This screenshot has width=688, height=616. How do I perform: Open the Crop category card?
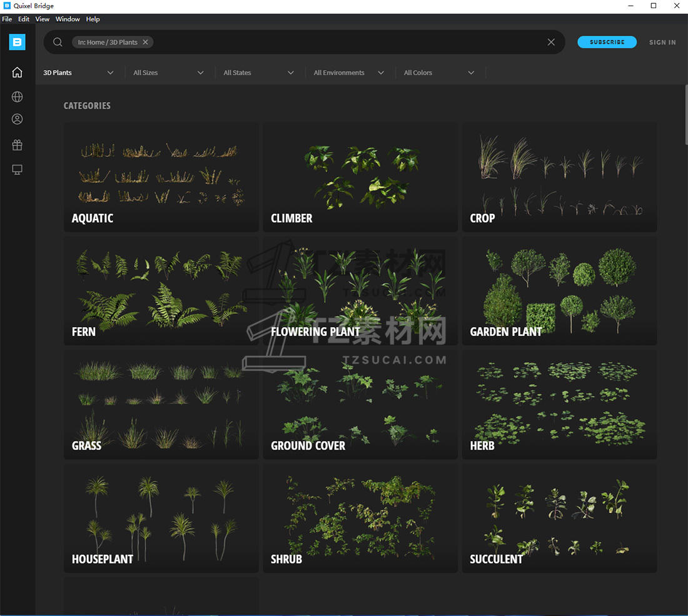(x=559, y=177)
